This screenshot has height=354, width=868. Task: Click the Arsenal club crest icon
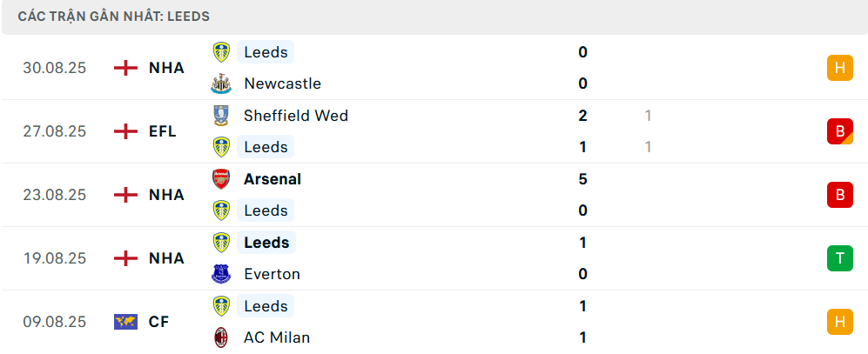click(x=221, y=179)
